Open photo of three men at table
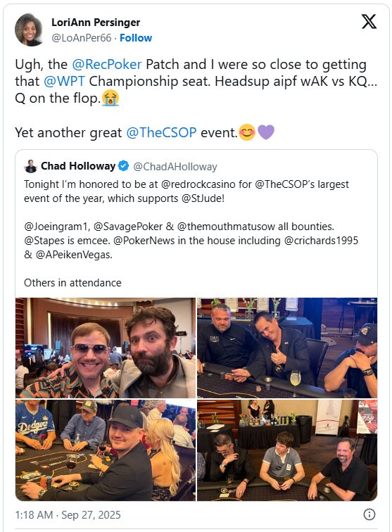Viewport: 392px width, 532px height. (287, 450)
